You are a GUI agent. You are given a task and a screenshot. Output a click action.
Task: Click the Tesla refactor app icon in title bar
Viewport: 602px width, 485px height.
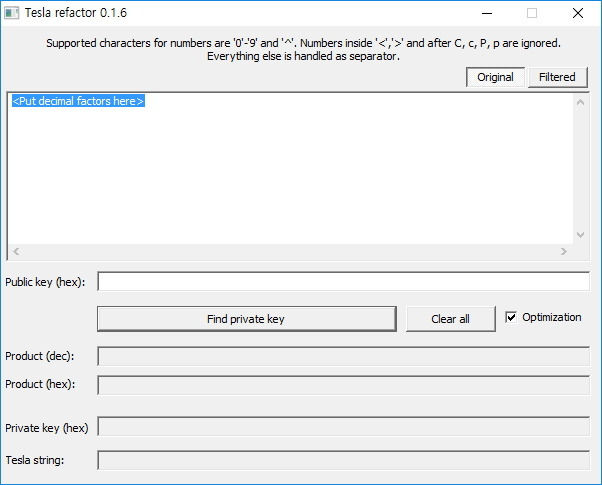12,13
